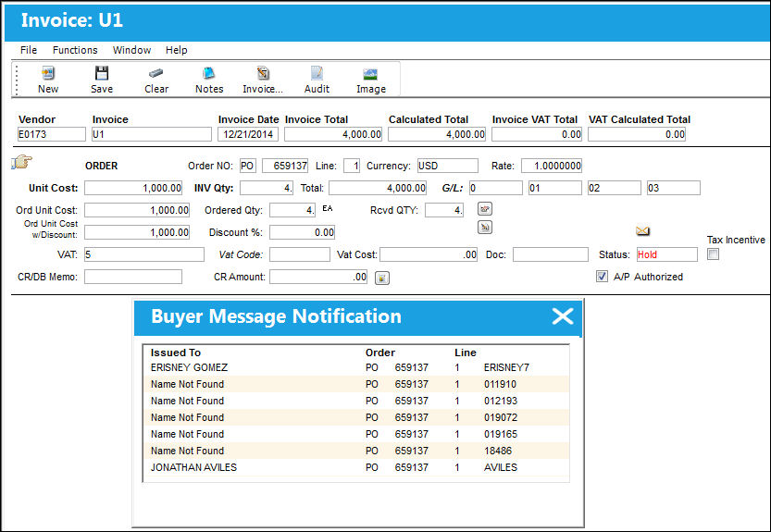Click the line Total field showing 4,000.00
This screenshot has width=771, height=532.
pyautogui.click(x=378, y=188)
